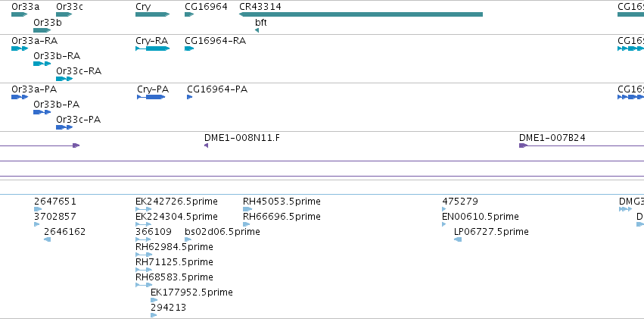Click the Cry-RA transcript label
The width and height of the screenshot is (644, 319).
[x=152, y=41]
